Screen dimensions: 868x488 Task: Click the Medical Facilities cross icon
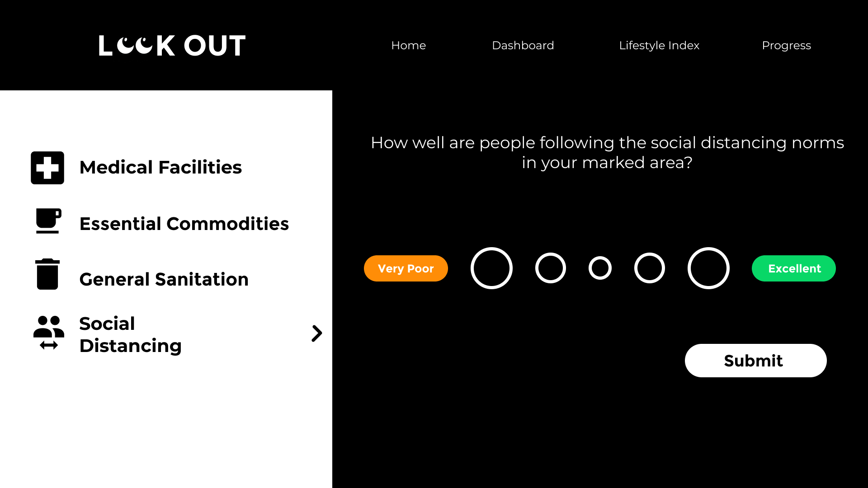tap(47, 168)
